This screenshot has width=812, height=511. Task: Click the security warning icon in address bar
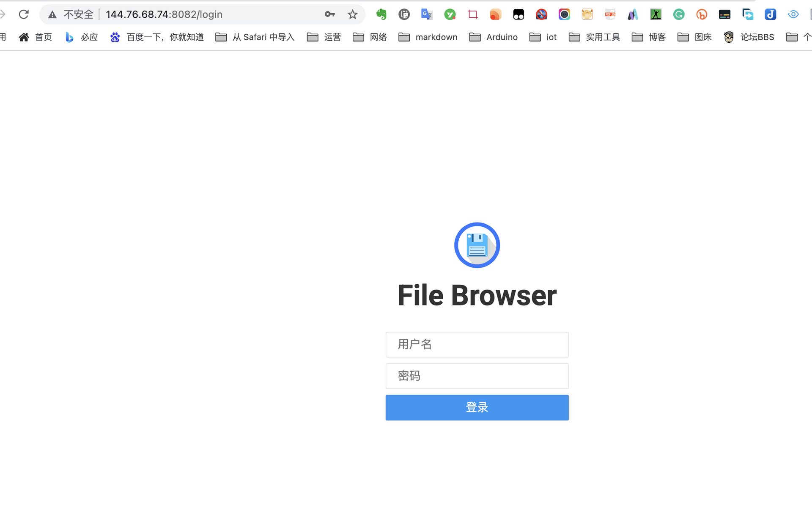53,15
